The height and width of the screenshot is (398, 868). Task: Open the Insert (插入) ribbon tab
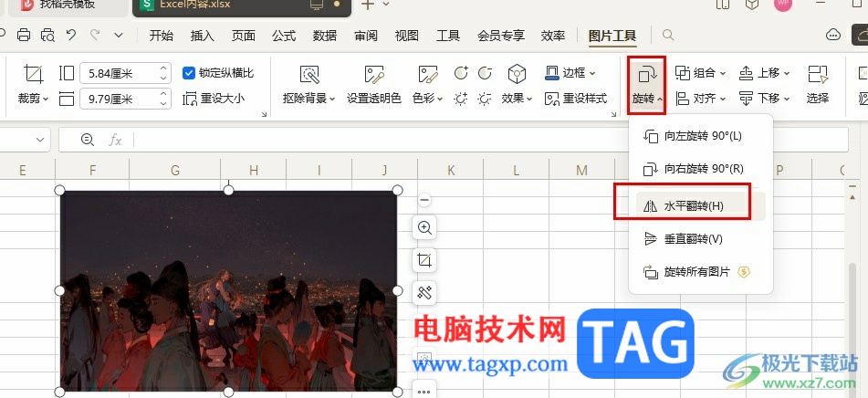[x=202, y=36]
